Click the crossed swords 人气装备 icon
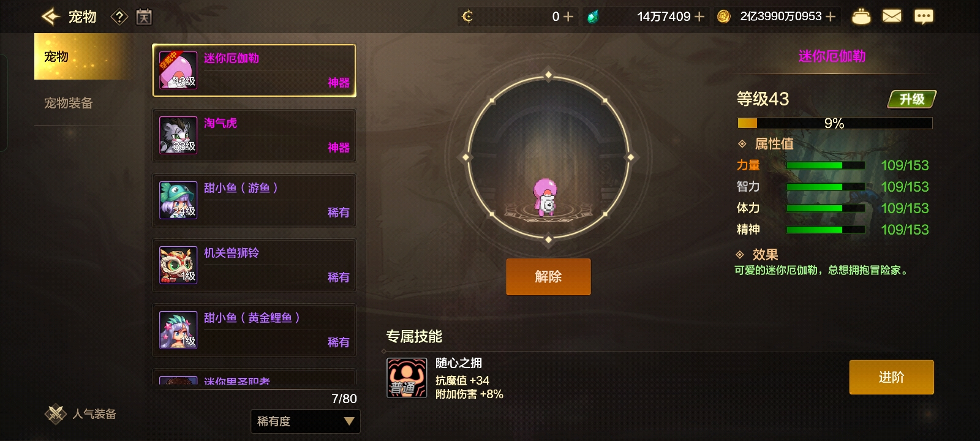The width and height of the screenshot is (980, 441). pyautogui.click(x=56, y=414)
